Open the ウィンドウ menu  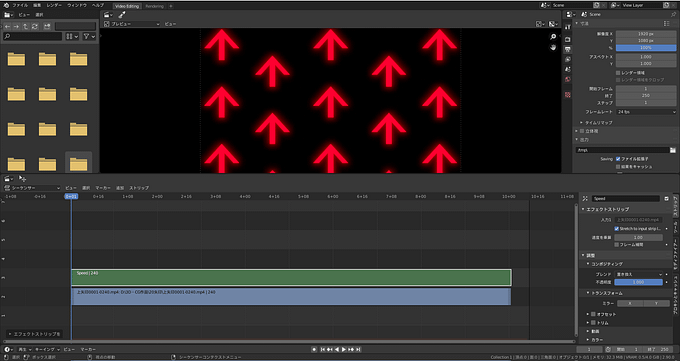tap(77, 5)
